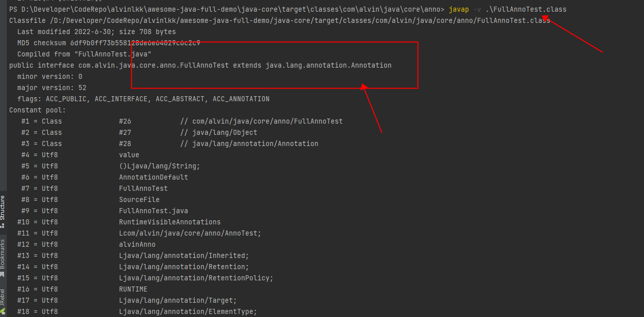Click 'Ljava/lang/annotation/Inherited;' at #13
644x317 pixels.
coord(184,255)
